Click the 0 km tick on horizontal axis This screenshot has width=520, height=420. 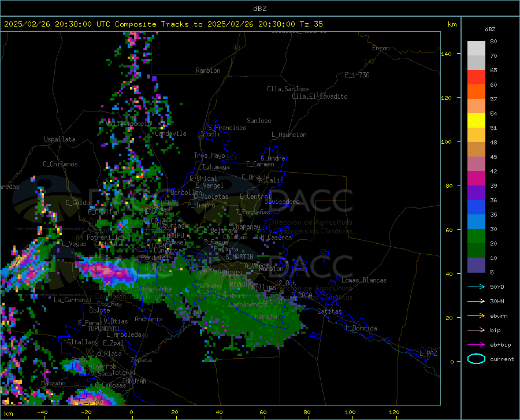132,412
